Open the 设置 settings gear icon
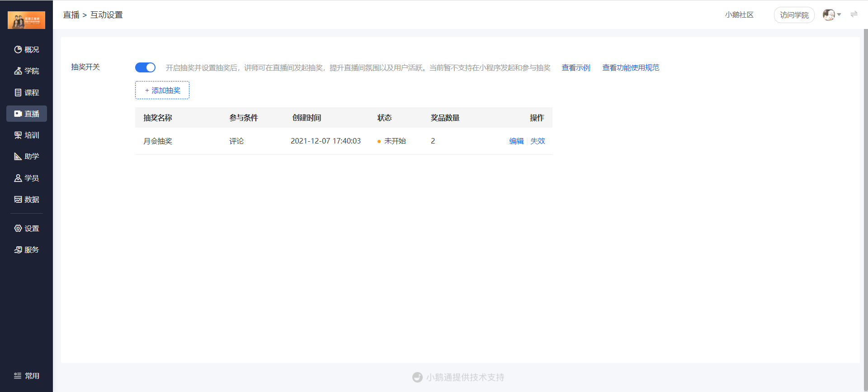The width and height of the screenshot is (868, 392). pos(18,228)
